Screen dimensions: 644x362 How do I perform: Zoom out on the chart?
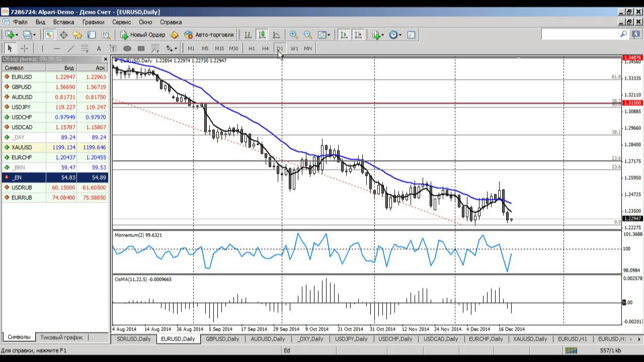pos(307,35)
